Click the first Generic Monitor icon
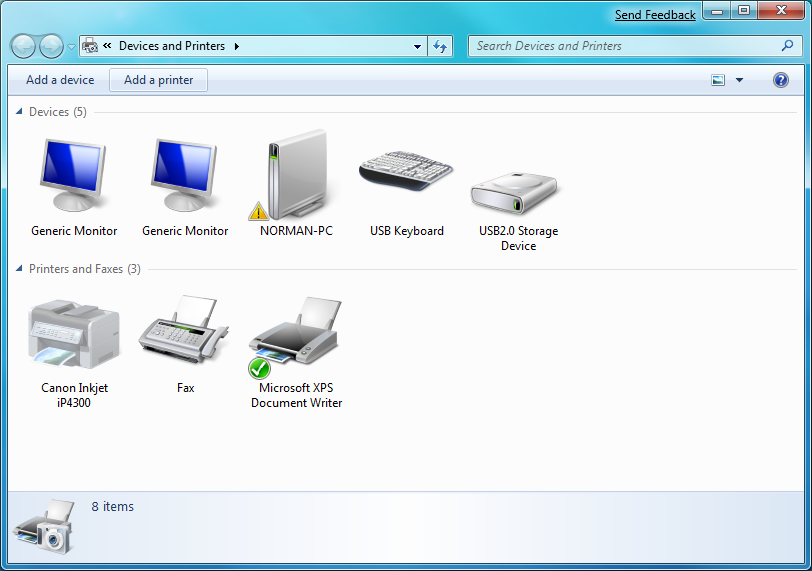This screenshot has width=812, height=571. click(x=74, y=176)
